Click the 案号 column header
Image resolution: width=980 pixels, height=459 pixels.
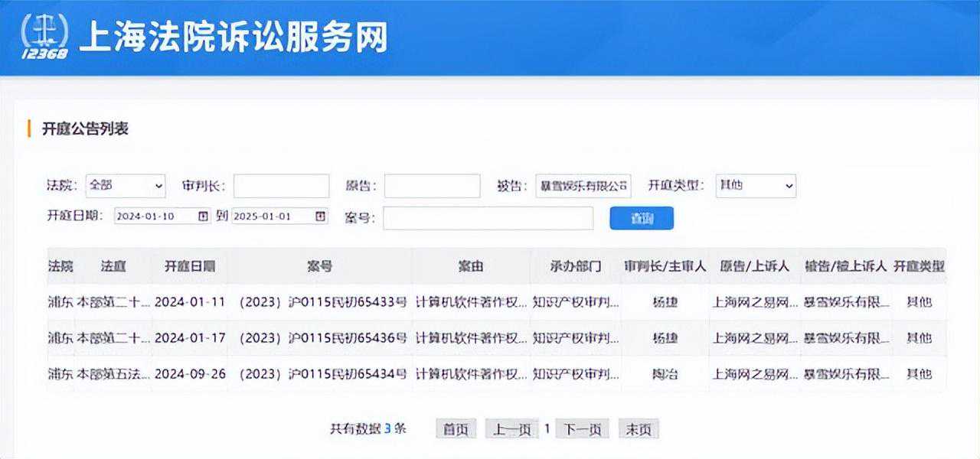tap(319, 266)
